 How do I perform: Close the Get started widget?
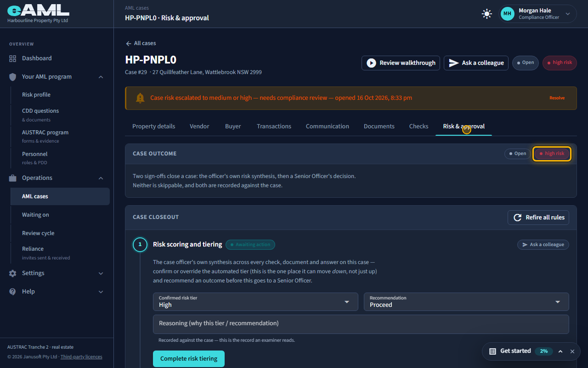tap(572, 351)
